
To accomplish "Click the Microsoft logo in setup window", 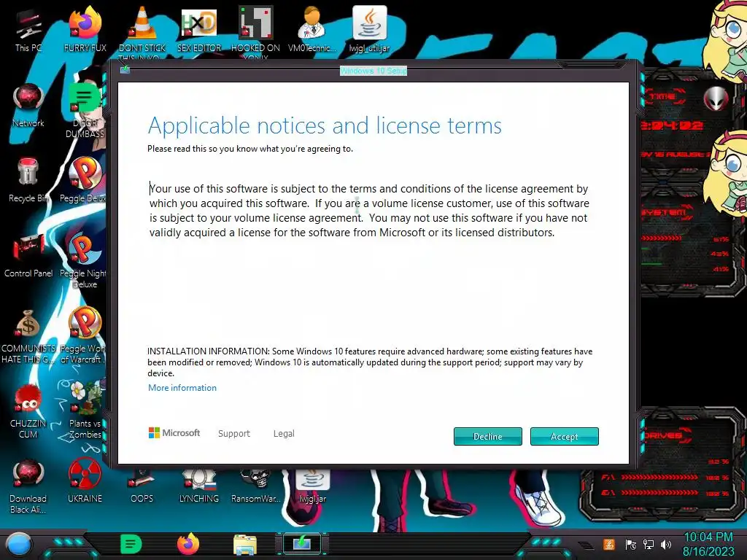I will tap(174, 433).
